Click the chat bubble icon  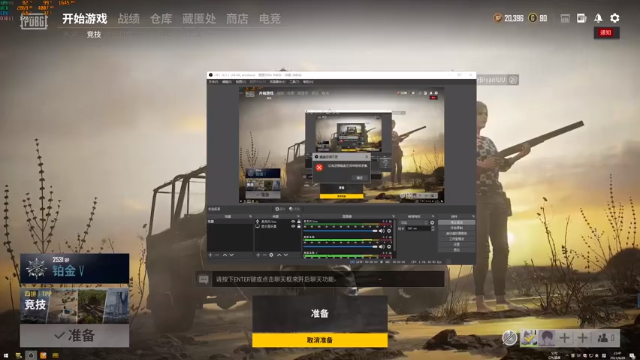tap(203, 280)
